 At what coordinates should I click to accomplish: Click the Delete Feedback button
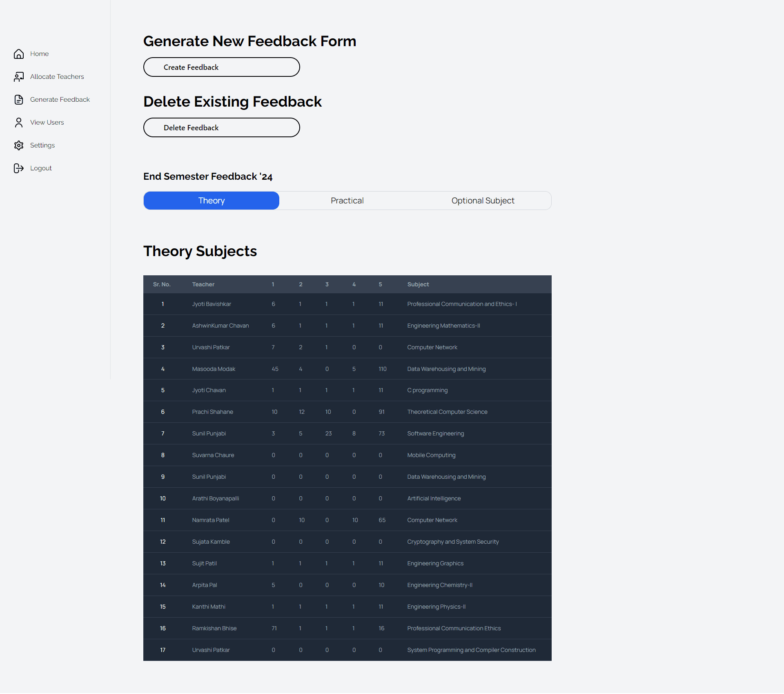(x=221, y=127)
